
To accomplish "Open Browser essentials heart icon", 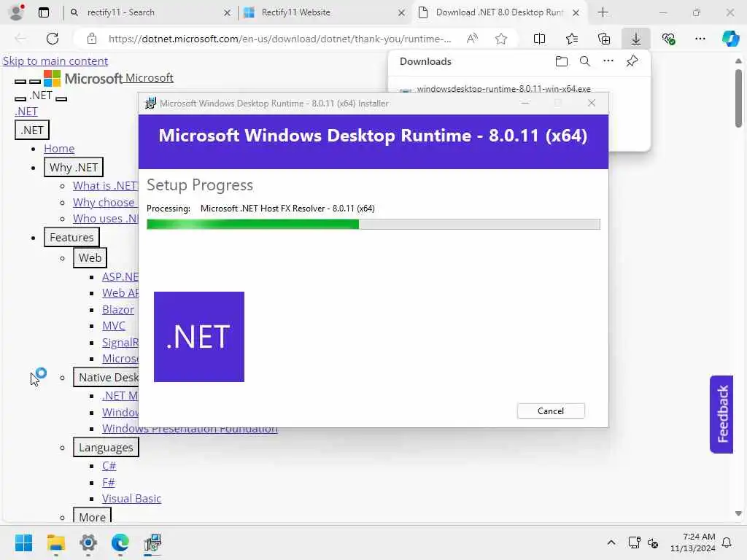I will (668, 39).
